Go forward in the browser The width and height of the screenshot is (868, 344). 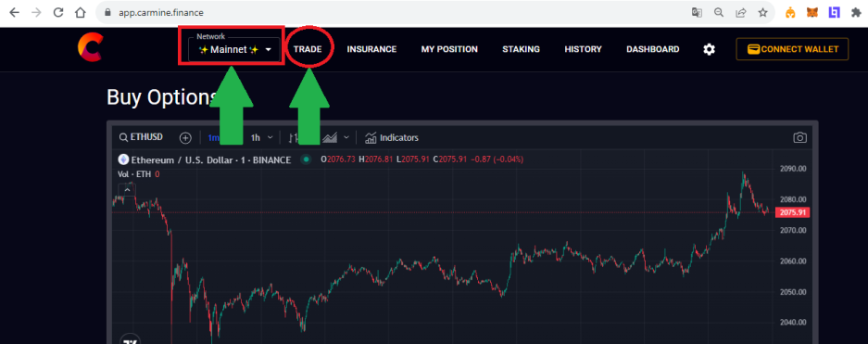click(x=36, y=13)
